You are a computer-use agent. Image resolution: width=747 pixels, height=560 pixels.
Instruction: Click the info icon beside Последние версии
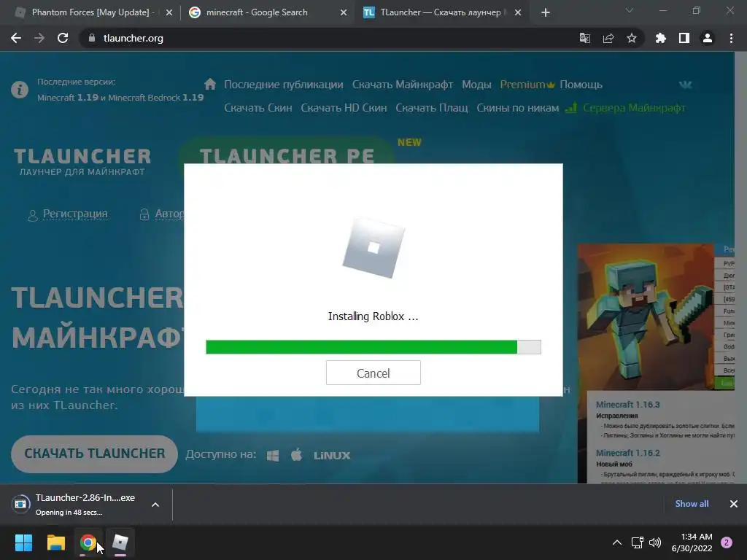(x=20, y=90)
